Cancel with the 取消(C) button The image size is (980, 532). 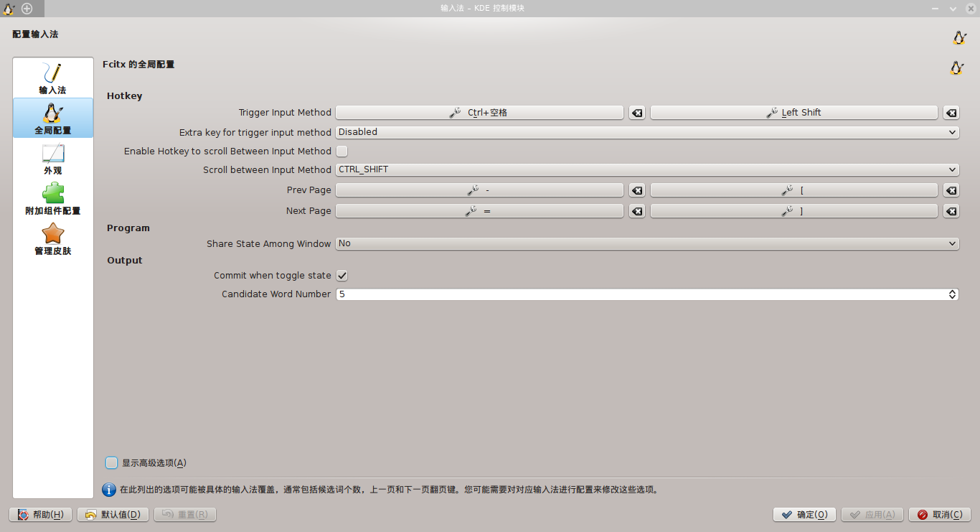pyautogui.click(x=940, y=515)
